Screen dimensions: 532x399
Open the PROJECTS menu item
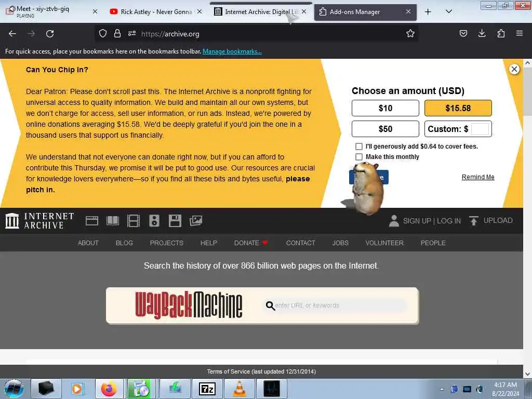[x=167, y=243]
